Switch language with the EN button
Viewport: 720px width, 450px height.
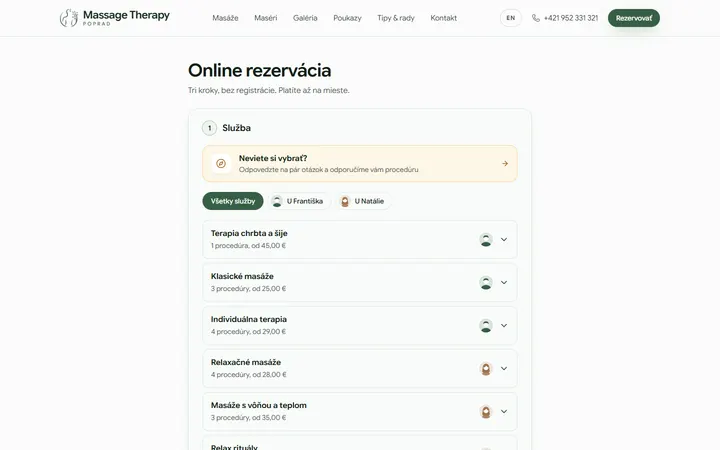(511, 18)
